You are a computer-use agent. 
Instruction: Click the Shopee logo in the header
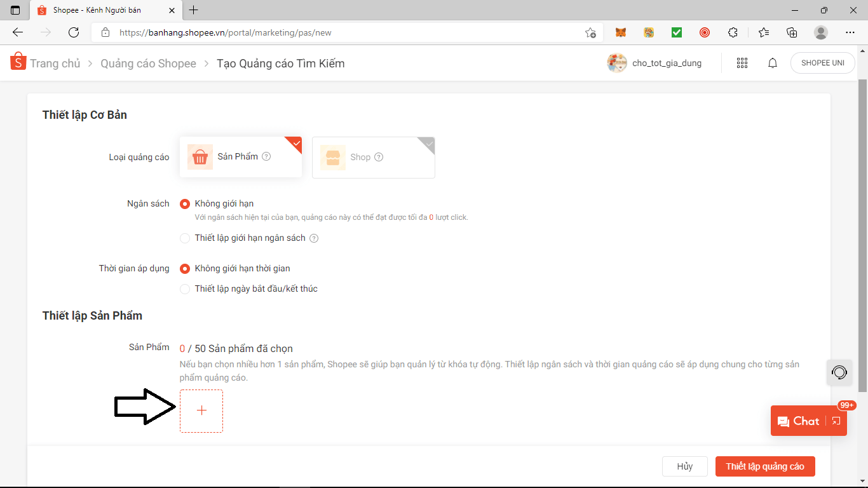tap(18, 62)
